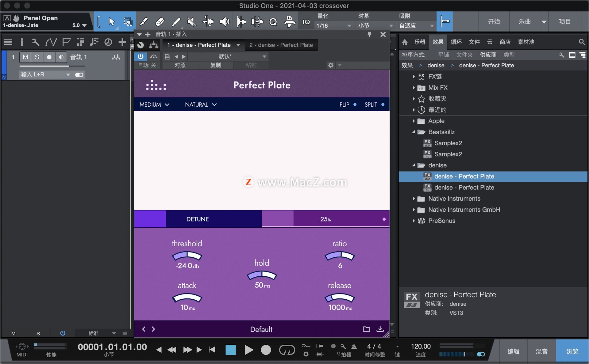The image size is (589, 364).
Task: Go to previous Perfect Plate preset
Action: tap(144, 329)
